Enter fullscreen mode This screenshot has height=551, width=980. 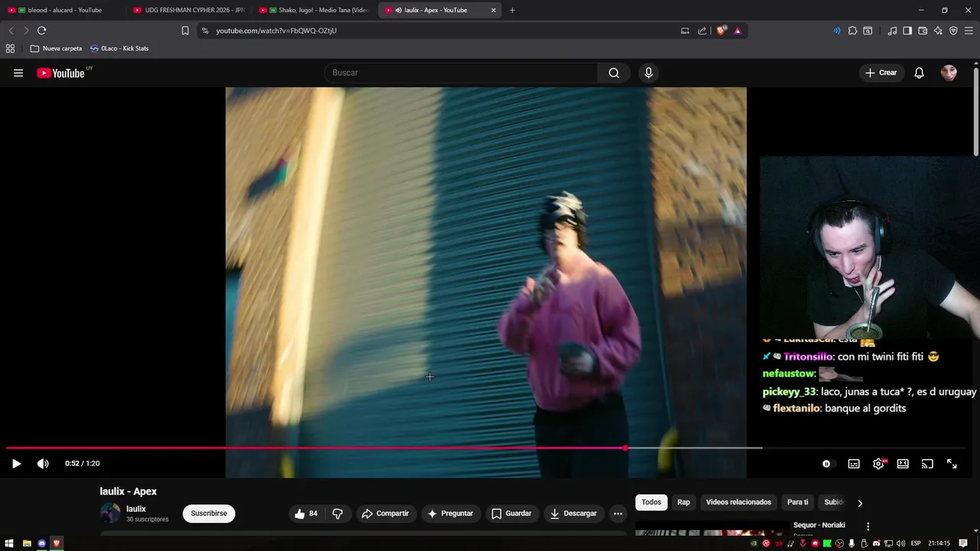point(952,464)
